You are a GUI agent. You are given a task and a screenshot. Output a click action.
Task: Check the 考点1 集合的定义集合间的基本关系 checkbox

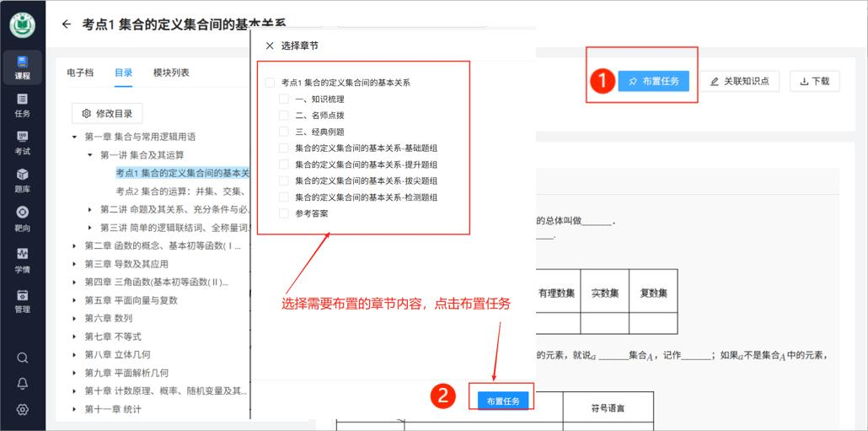(271, 84)
